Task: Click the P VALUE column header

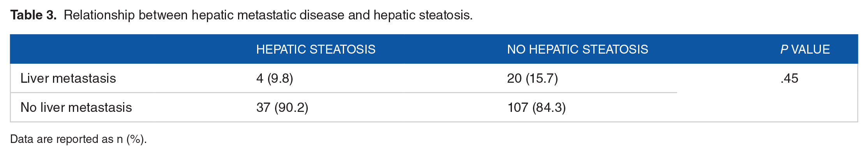Action: [805, 49]
